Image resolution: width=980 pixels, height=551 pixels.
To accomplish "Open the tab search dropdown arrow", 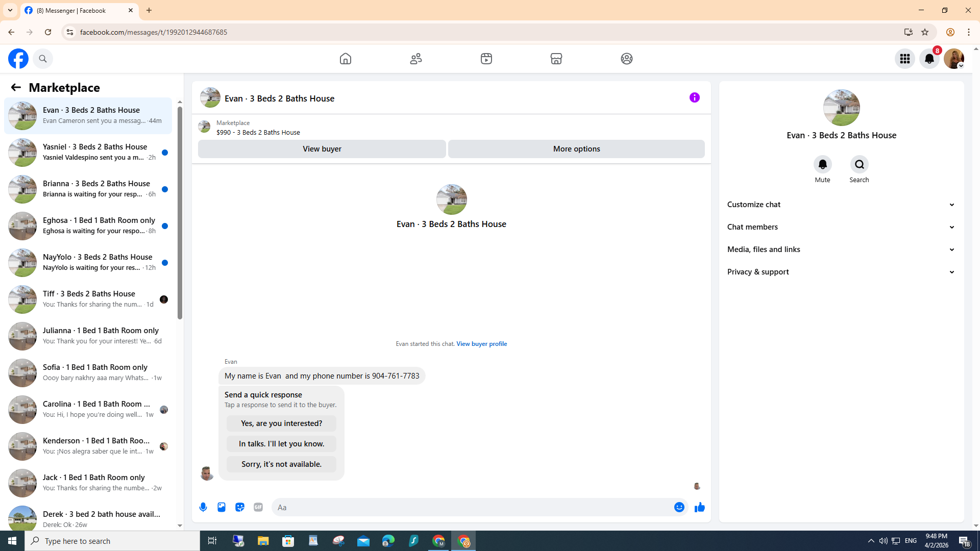I will coord(10,10).
